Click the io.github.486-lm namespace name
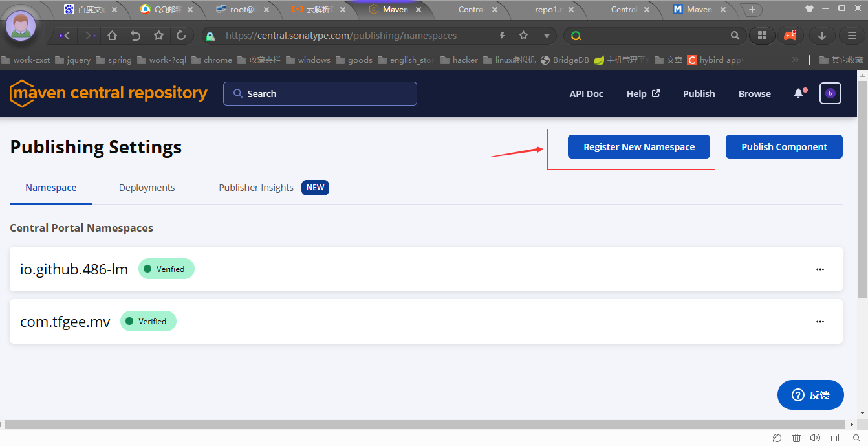 point(74,269)
